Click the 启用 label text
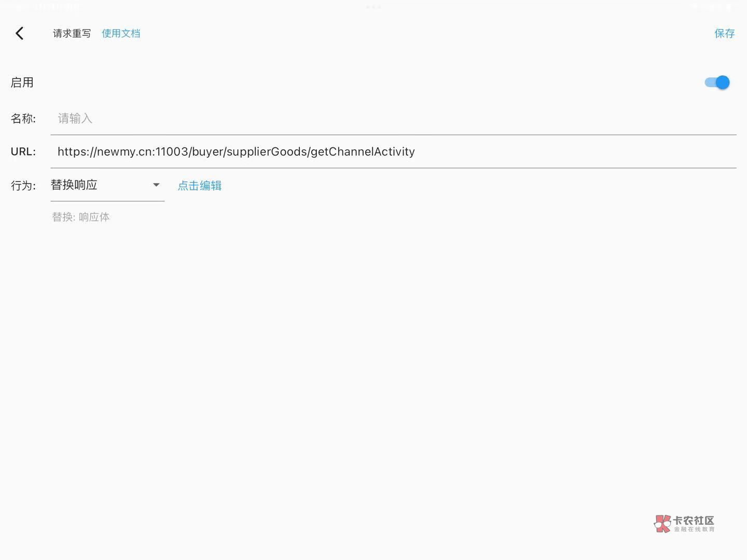747x560 pixels. (x=22, y=83)
